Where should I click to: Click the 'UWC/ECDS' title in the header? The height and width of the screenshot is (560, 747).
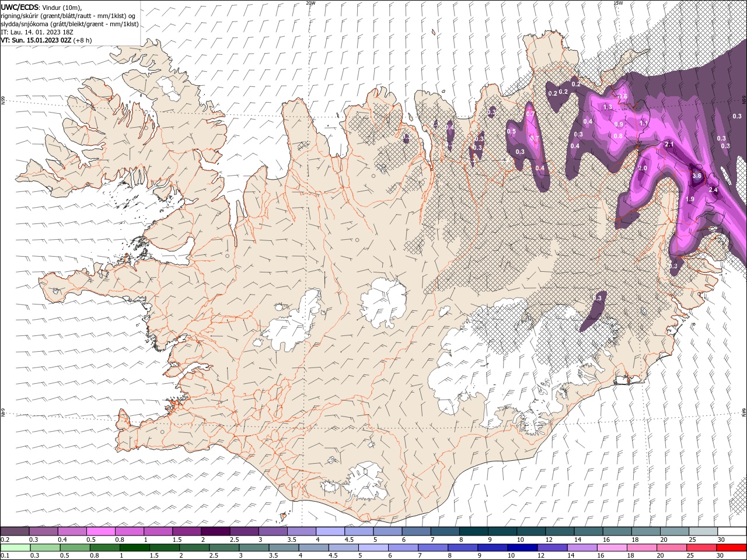pos(20,7)
